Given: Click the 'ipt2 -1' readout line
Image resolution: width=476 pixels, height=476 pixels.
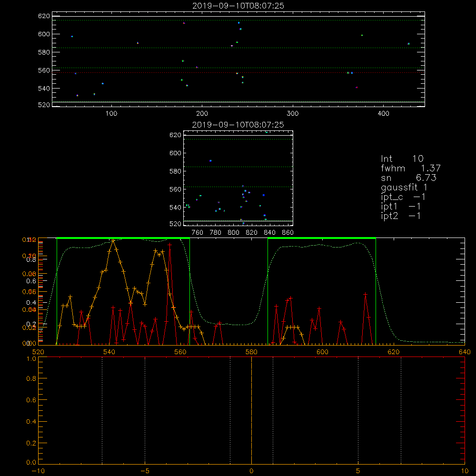Looking at the screenshot, I should (x=401, y=216).
